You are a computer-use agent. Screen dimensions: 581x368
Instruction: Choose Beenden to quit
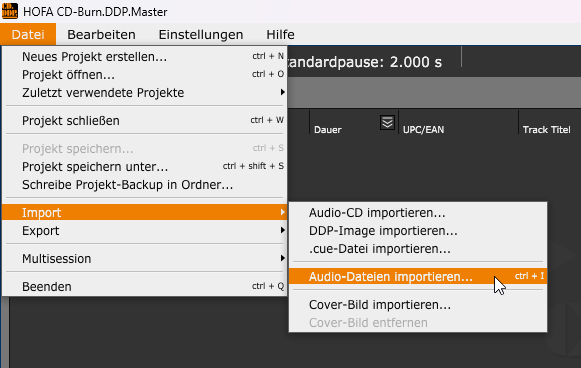145,286
